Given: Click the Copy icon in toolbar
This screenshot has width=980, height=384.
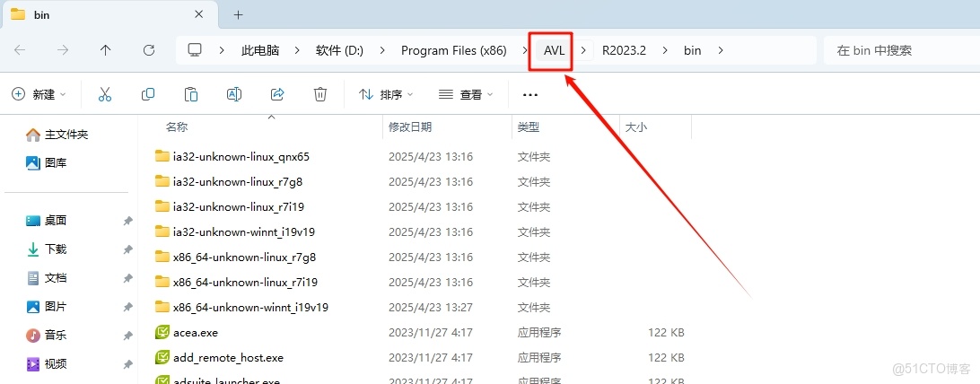Looking at the screenshot, I should (148, 94).
